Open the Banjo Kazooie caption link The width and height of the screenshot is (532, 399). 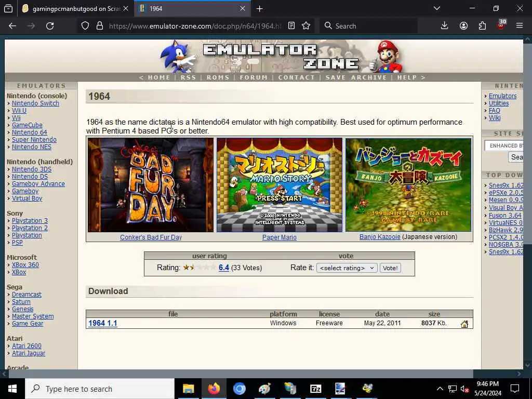coord(380,237)
